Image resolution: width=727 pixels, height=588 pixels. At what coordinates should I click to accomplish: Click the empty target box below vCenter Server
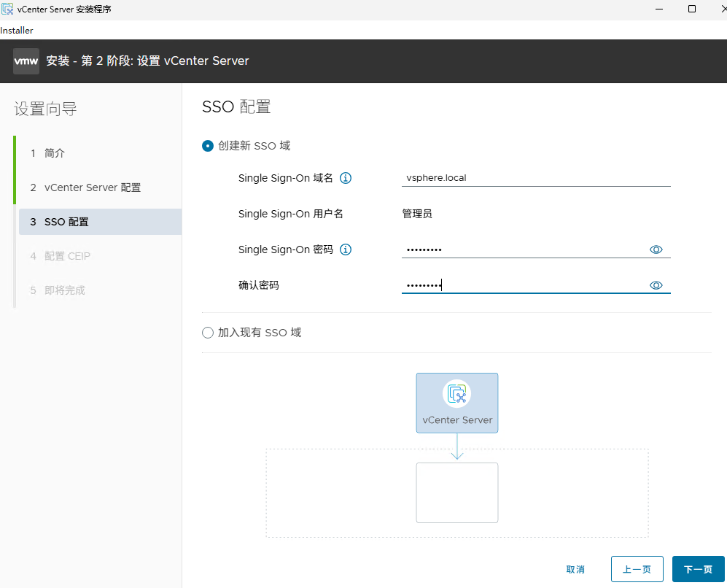tap(457, 492)
